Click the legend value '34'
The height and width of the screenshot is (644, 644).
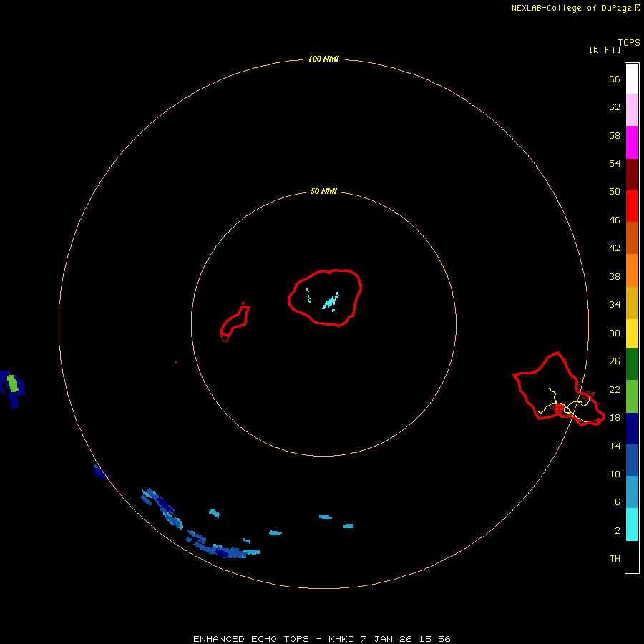(x=615, y=304)
